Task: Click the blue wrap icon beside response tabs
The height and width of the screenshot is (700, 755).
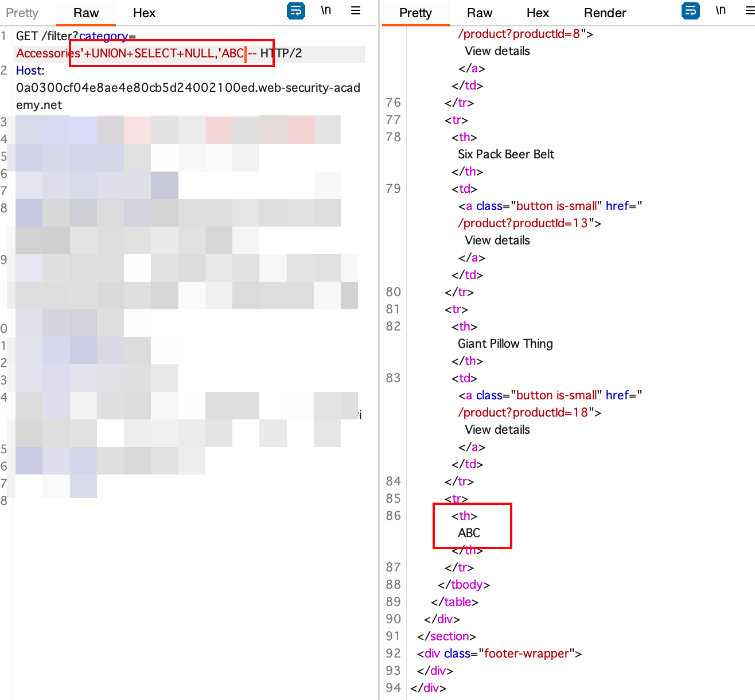Action: 690,11
